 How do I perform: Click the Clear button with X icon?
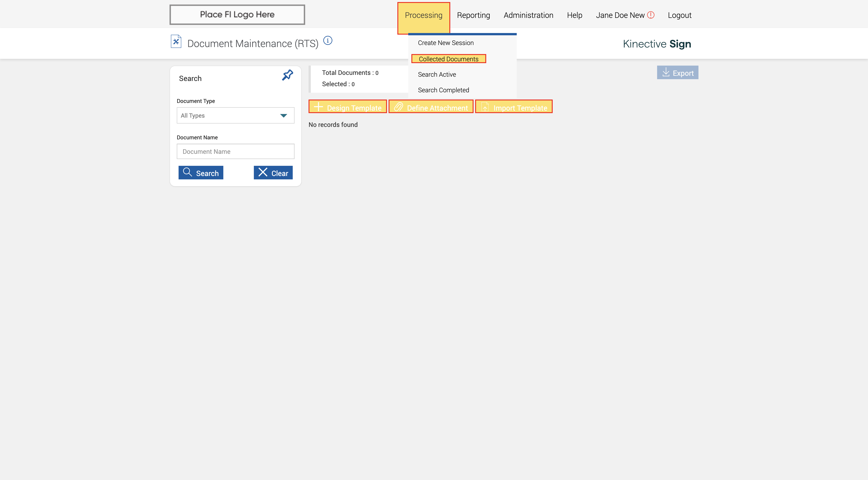(x=273, y=173)
